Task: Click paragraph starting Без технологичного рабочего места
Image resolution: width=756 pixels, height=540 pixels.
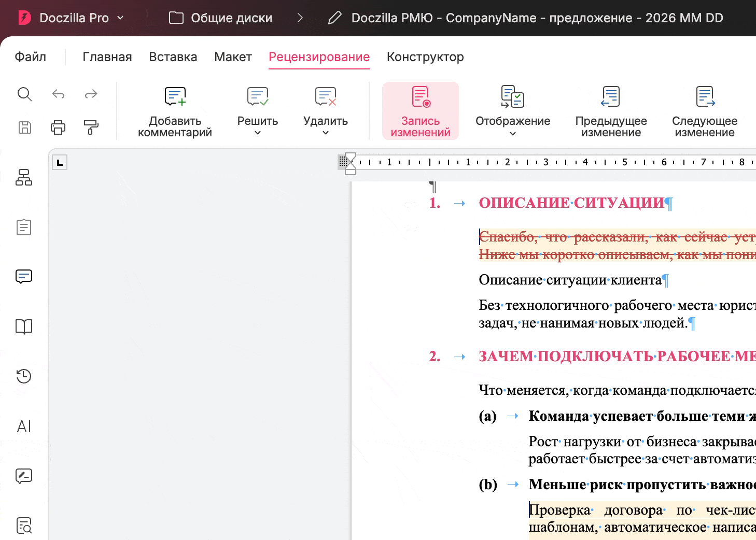Action: [x=618, y=314]
